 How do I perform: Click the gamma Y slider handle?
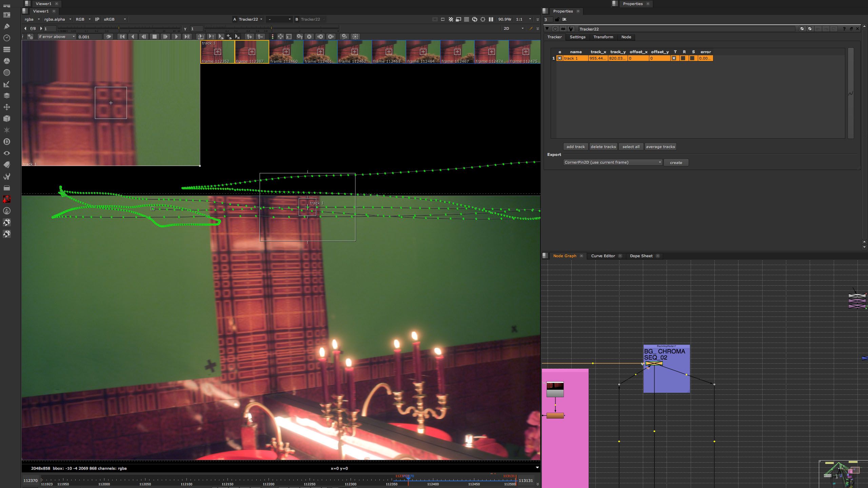[271, 28]
